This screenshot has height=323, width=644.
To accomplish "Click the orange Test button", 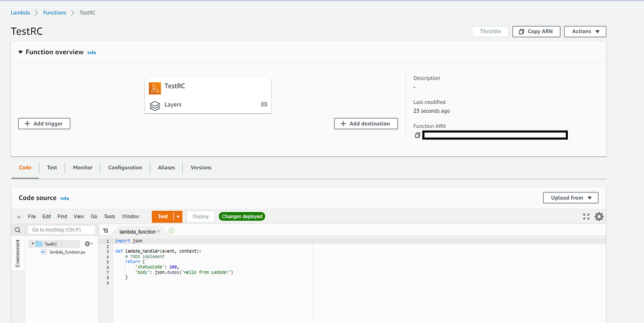I will point(163,217).
